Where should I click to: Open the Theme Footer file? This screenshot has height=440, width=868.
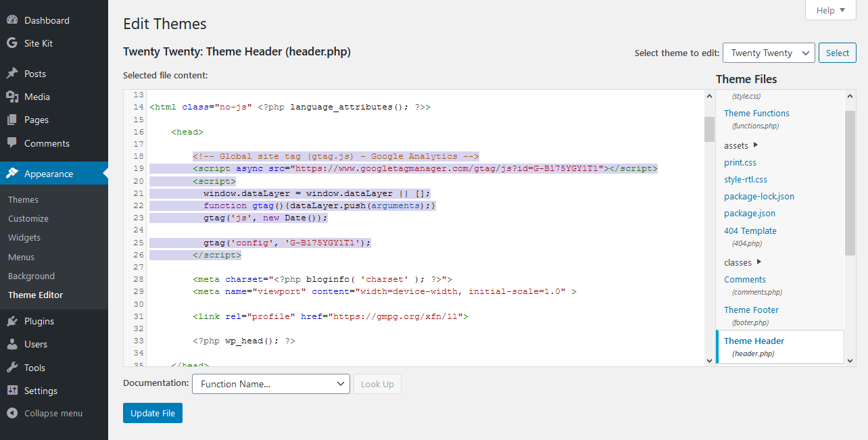[751, 310]
